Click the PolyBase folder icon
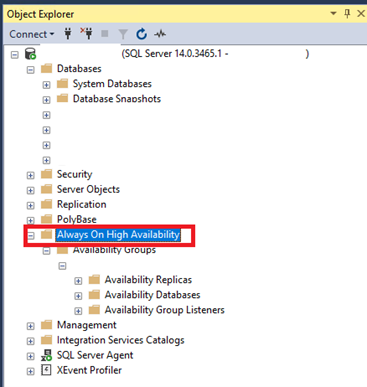The height and width of the screenshot is (387, 367). (x=47, y=219)
